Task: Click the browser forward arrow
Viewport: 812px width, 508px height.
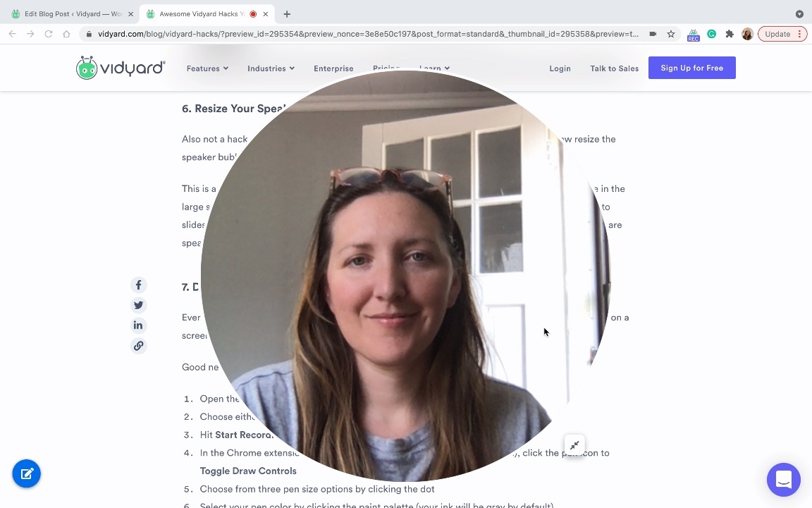Action: [30, 34]
